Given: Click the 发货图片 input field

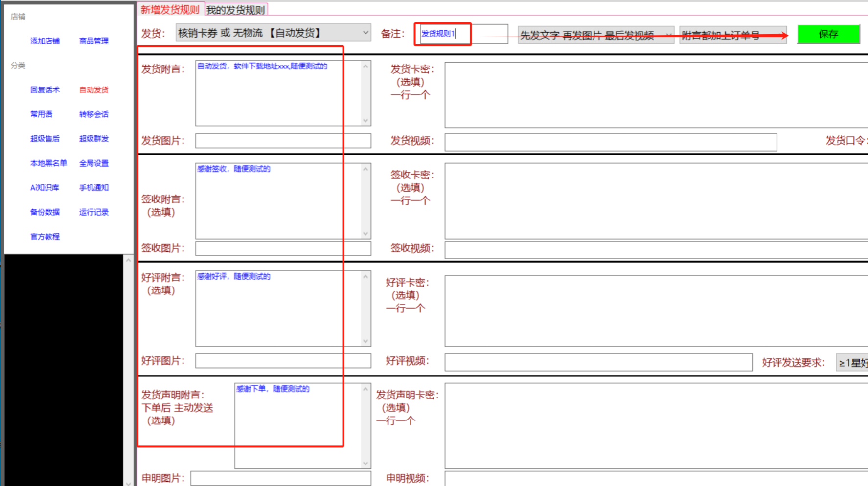Looking at the screenshot, I should coord(283,141).
